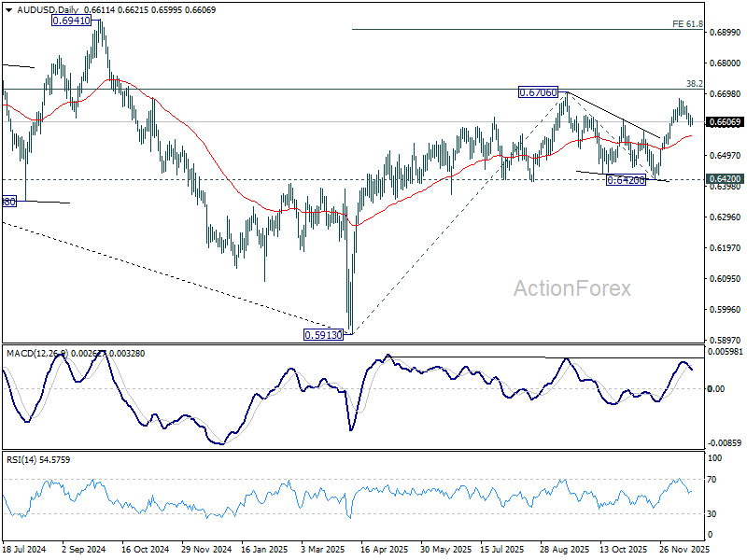Image resolution: width=747 pixels, height=560 pixels.
Task: Click the 0.66069 current price axis marker
Action: [726, 122]
